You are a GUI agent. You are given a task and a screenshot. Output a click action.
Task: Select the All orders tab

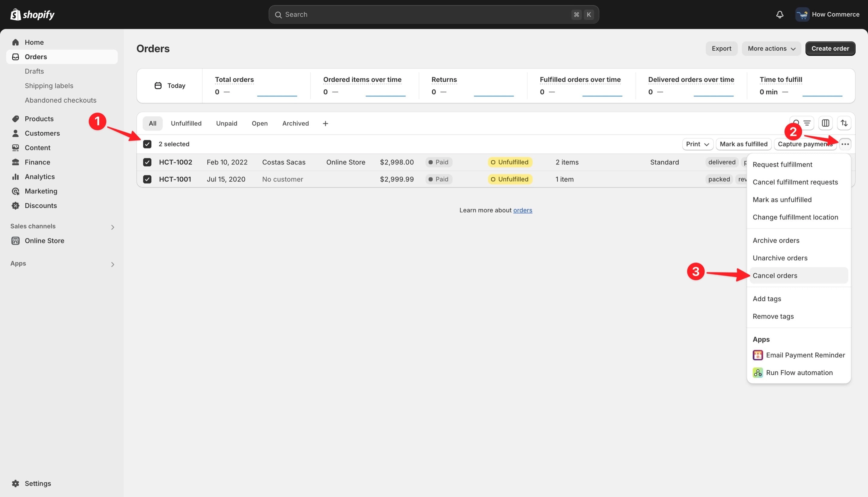[x=153, y=124]
